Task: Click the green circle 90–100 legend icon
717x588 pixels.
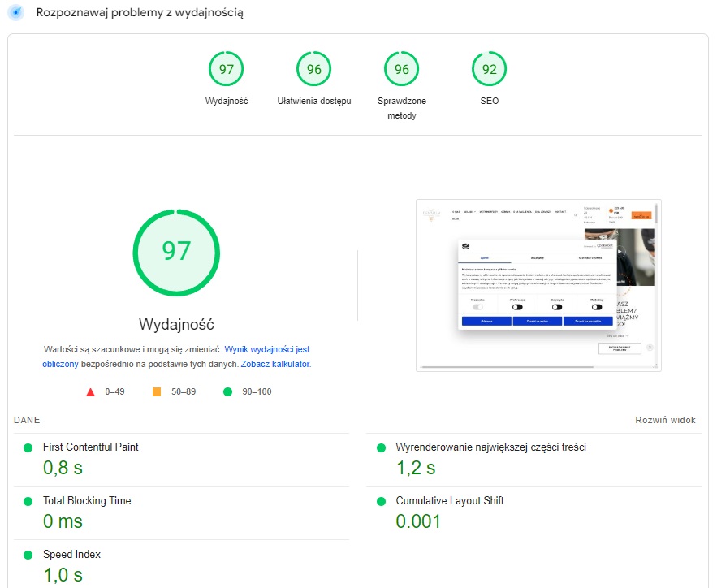Action: coord(227,391)
